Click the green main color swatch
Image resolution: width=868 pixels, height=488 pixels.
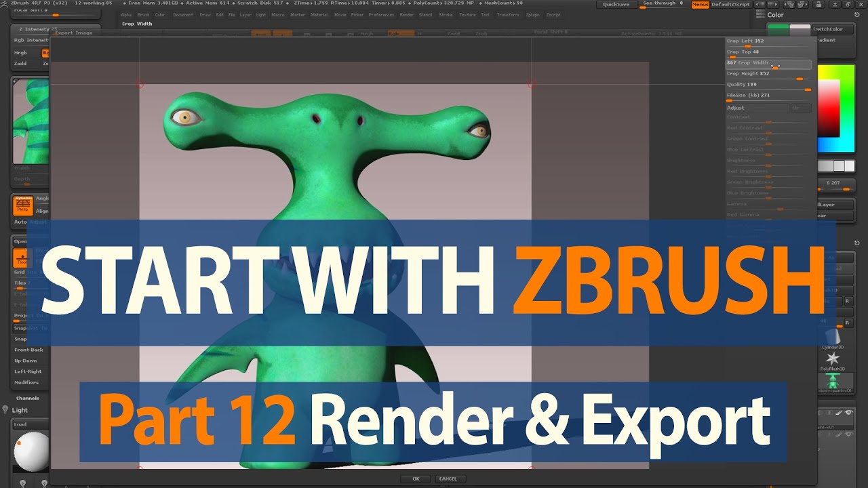point(778,29)
